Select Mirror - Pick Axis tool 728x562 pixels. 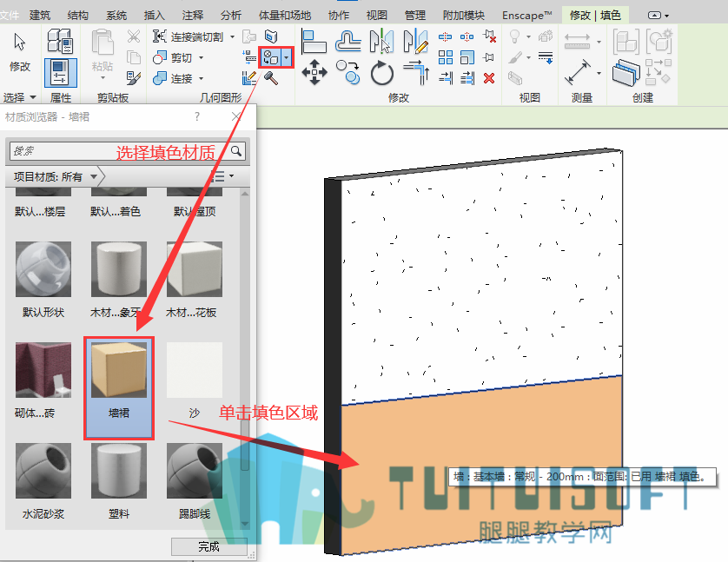pyautogui.click(x=381, y=41)
